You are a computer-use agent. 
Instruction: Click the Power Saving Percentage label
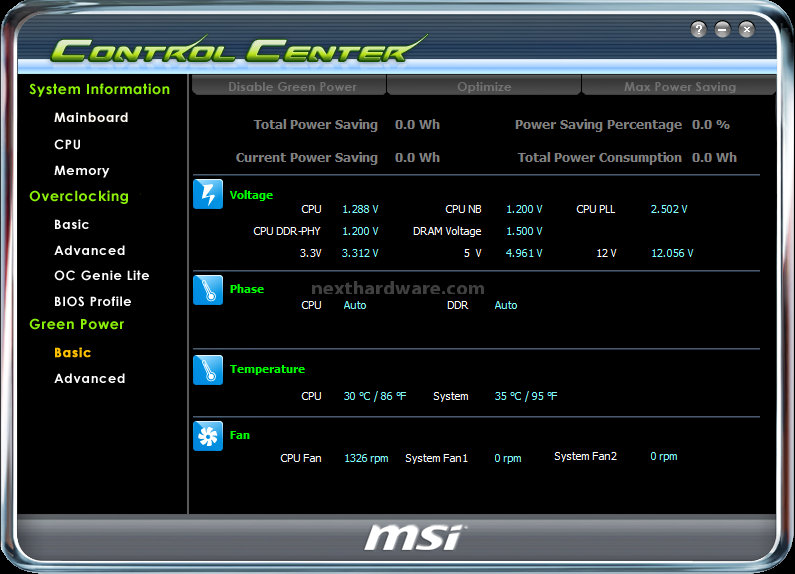tap(598, 125)
